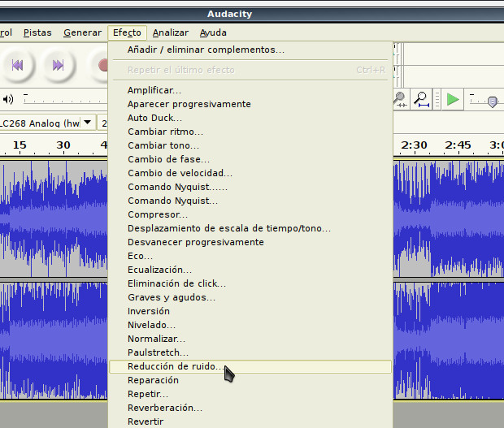Choose Reducción de ruido
The height and width of the screenshot is (428, 504).
tap(250, 366)
